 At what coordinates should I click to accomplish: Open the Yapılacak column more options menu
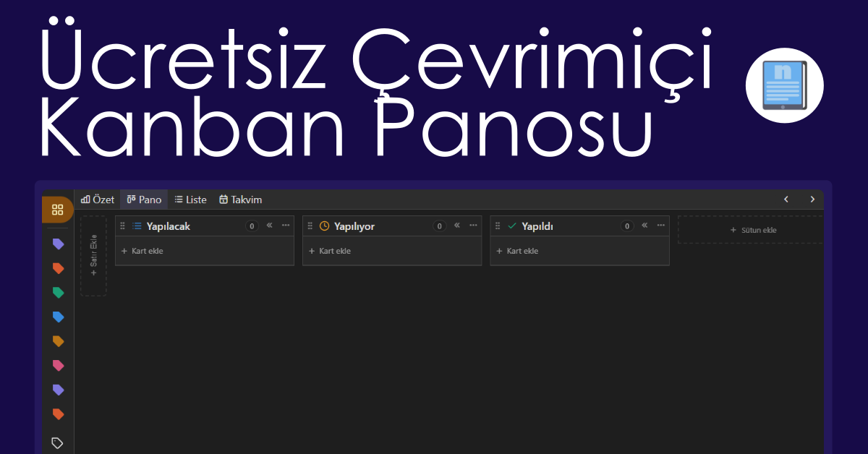pyautogui.click(x=286, y=226)
